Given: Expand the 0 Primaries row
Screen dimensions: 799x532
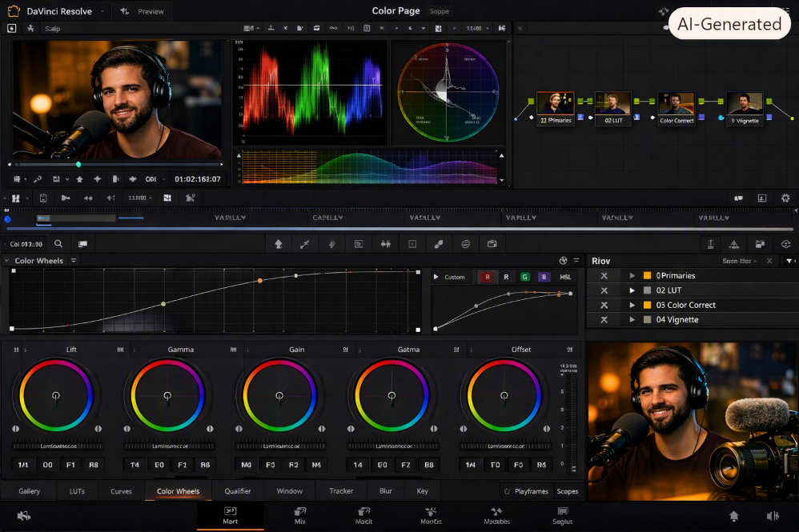Looking at the screenshot, I should (x=632, y=275).
